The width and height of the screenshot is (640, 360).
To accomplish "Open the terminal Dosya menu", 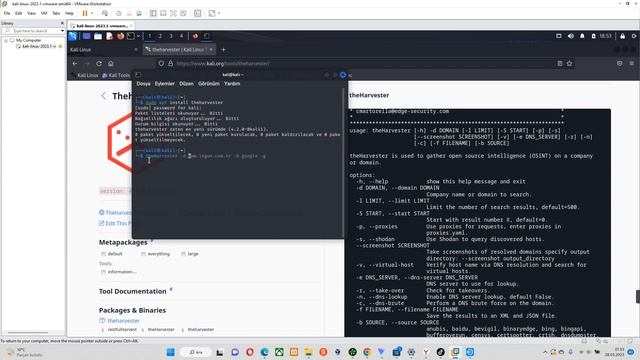I will coord(143,83).
